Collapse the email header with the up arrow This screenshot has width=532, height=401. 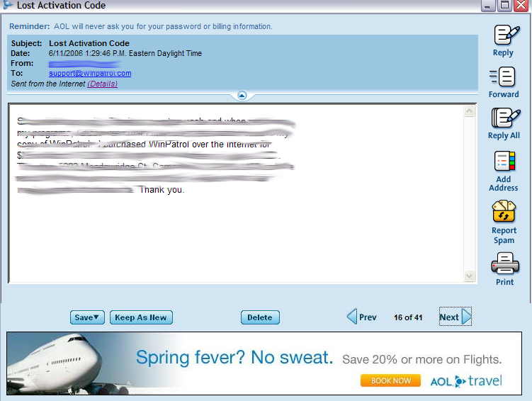(x=242, y=96)
